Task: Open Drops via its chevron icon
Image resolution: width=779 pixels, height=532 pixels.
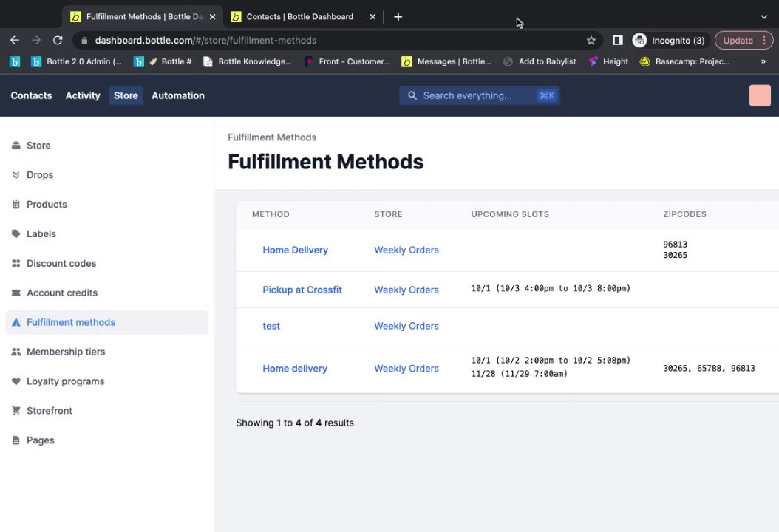Action: [16, 175]
